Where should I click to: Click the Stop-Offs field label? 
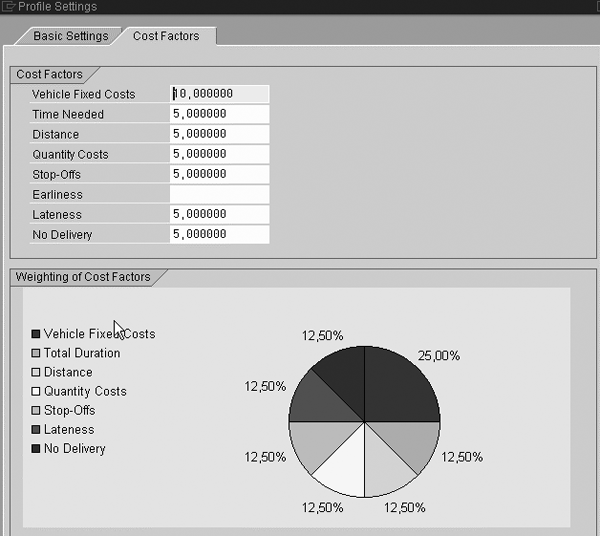[x=56, y=174]
